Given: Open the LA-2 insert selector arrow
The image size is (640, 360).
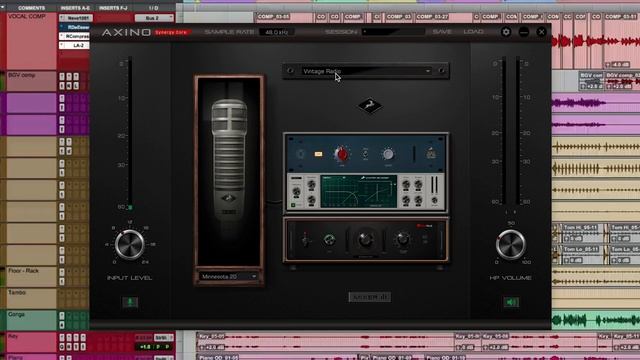Looking at the screenshot, I should click(62, 46).
